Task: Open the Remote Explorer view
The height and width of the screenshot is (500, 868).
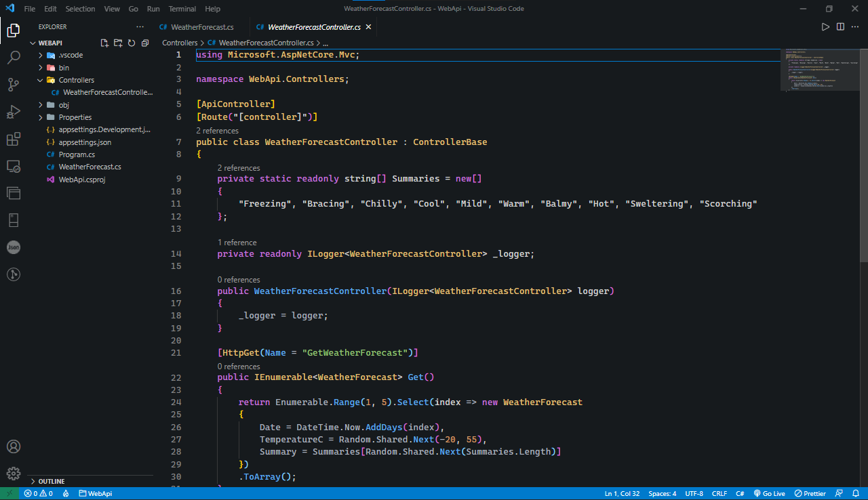Action: coord(14,166)
